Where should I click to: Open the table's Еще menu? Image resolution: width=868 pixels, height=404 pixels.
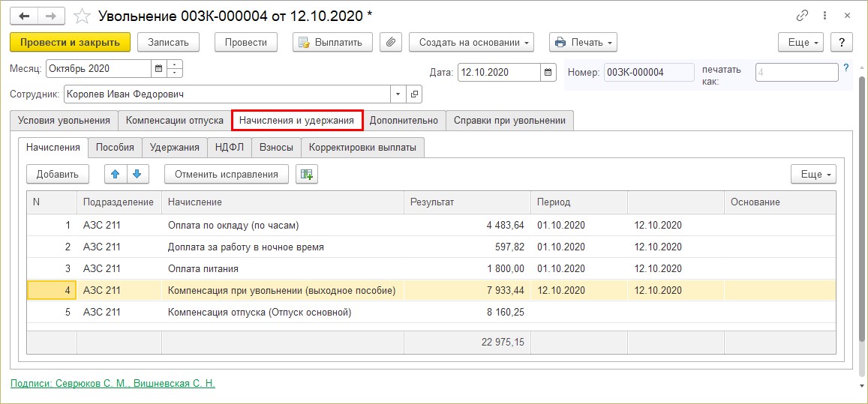[814, 175]
